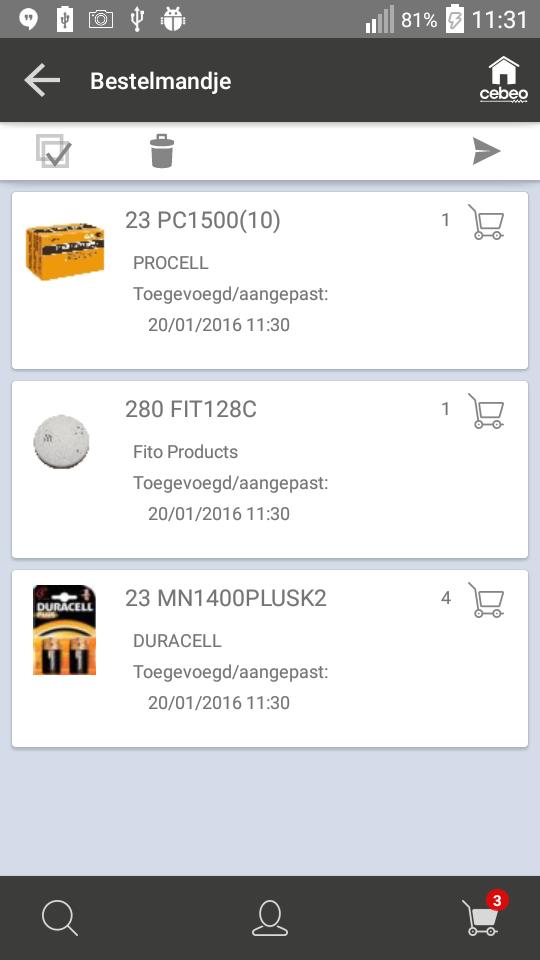Screen dimensions: 540x960
Task: Delete items with the trash icon
Action: (x=162, y=151)
